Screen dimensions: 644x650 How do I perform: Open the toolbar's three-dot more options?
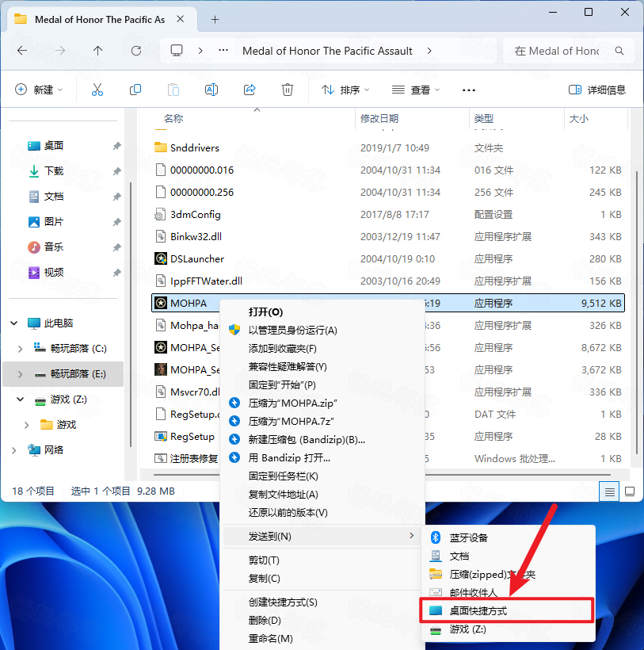point(468,90)
